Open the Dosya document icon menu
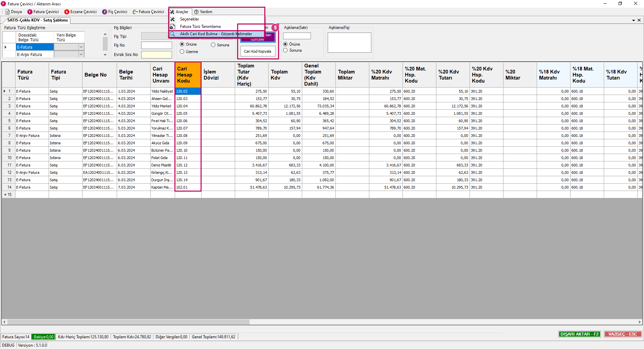Image resolution: width=644 pixels, height=349 pixels. tap(7, 12)
